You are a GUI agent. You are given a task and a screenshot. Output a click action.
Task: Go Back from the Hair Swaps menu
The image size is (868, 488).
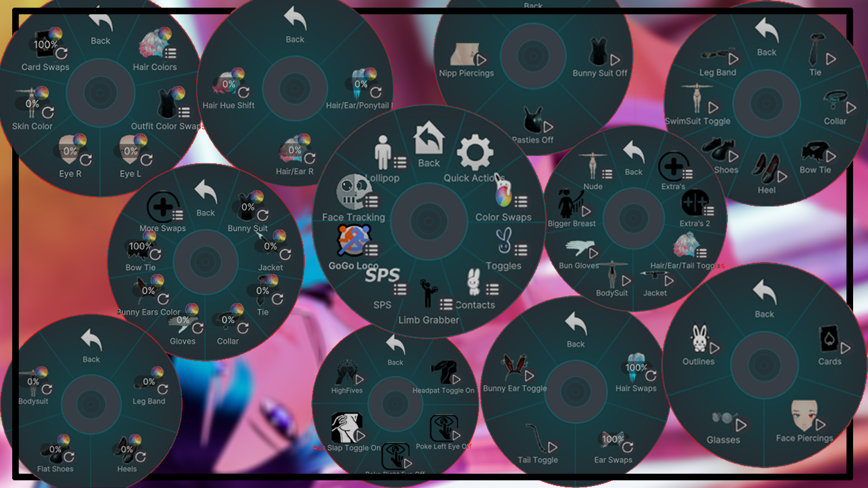click(x=576, y=330)
